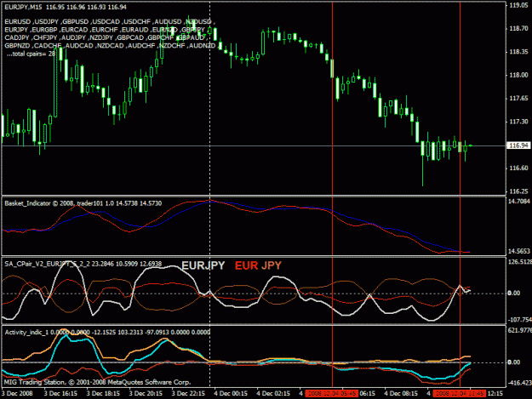Click the '4 Dec 08:15' time axis label

click(x=401, y=393)
